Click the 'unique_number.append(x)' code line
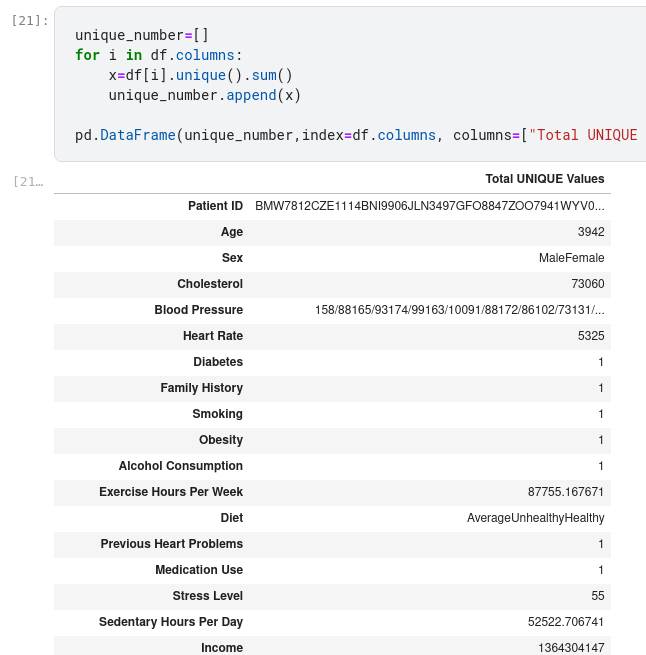This screenshot has height=655, width=646. click(204, 95)
